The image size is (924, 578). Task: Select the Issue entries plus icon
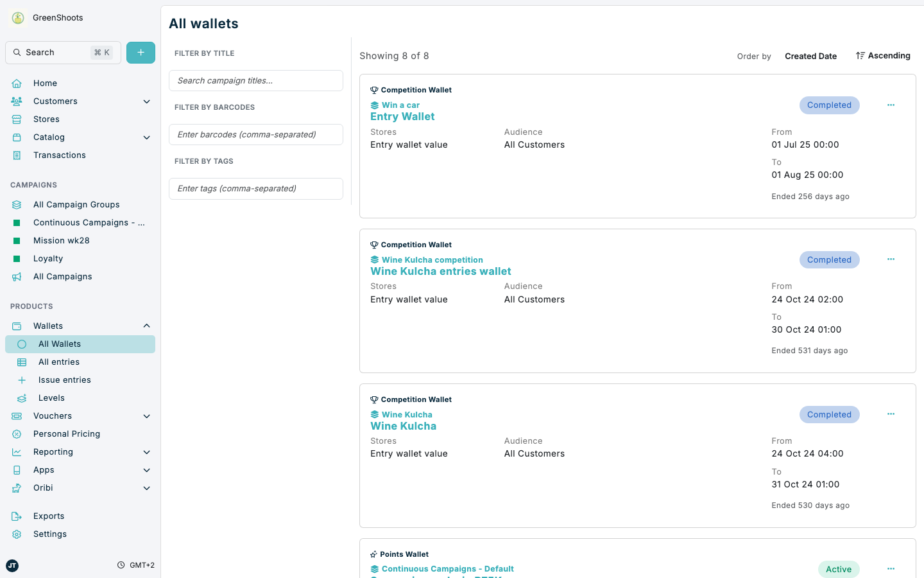click(x=21, y=380)
